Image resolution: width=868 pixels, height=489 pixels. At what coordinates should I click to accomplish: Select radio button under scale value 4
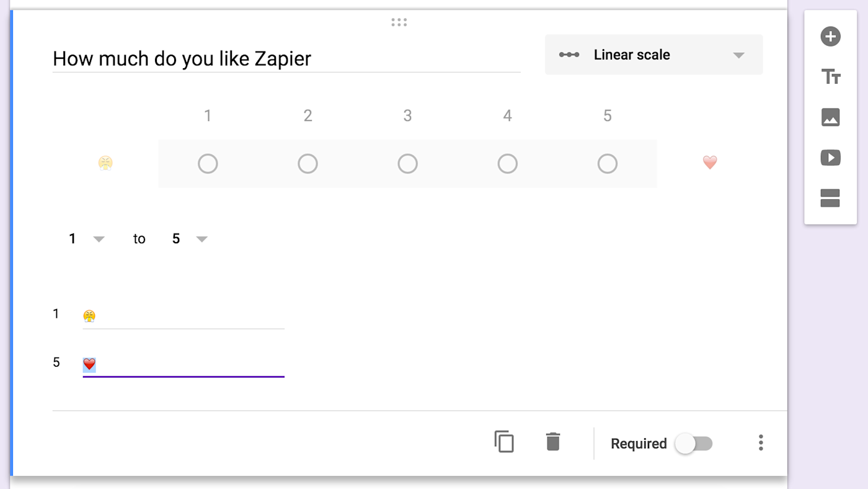click(x=507, y=164)
